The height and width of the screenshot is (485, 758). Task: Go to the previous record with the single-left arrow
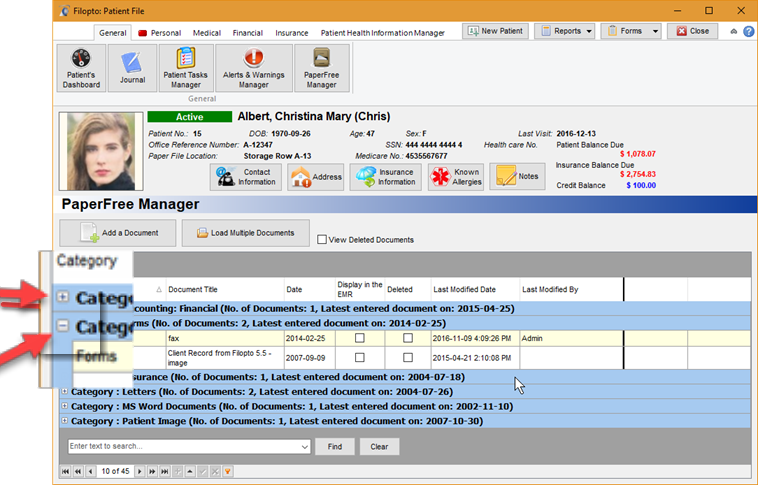click(91, 471)
